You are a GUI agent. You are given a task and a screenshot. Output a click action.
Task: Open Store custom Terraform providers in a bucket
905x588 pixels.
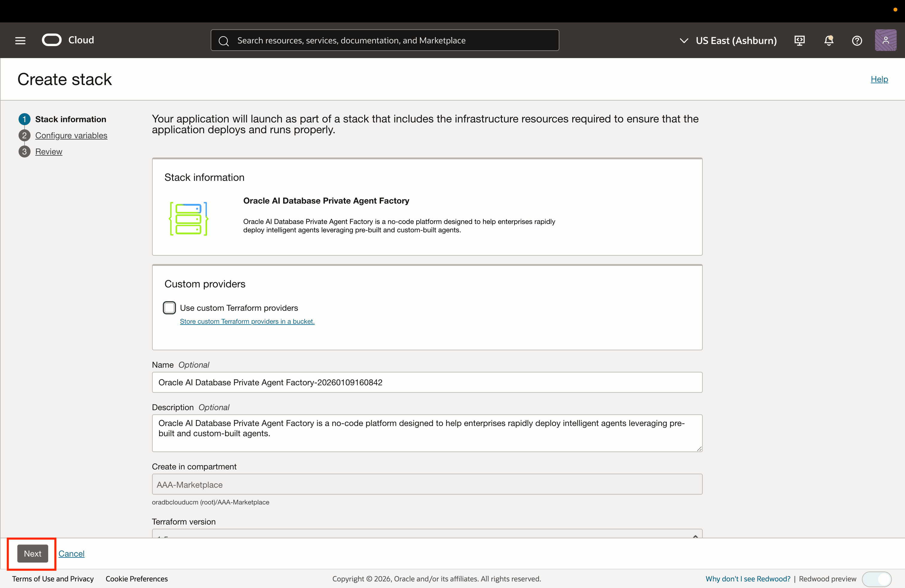[247, 321]
